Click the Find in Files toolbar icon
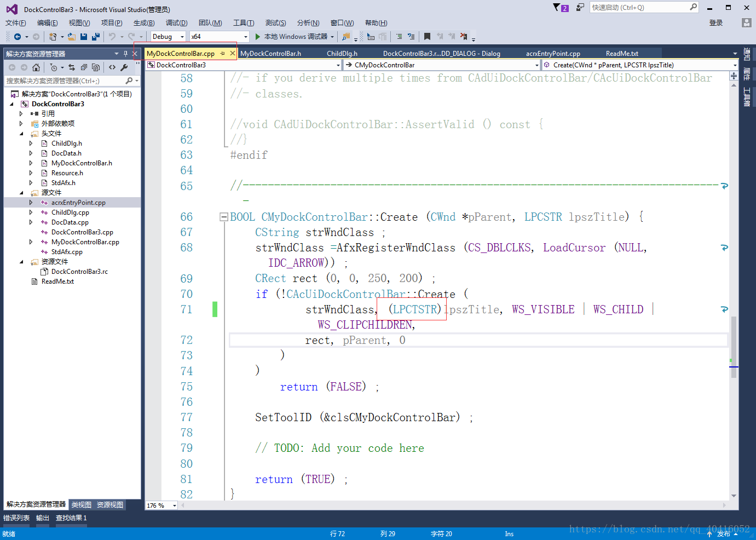756x540 pixels. coord(346,37)
